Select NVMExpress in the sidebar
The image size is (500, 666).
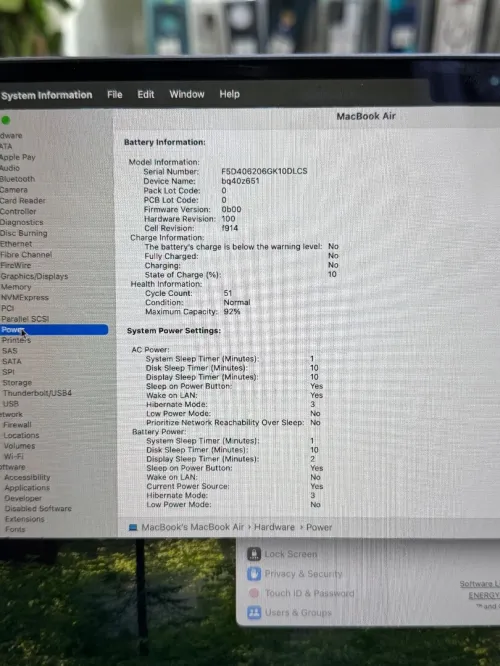pyautogui.click(x=25, y=297)
